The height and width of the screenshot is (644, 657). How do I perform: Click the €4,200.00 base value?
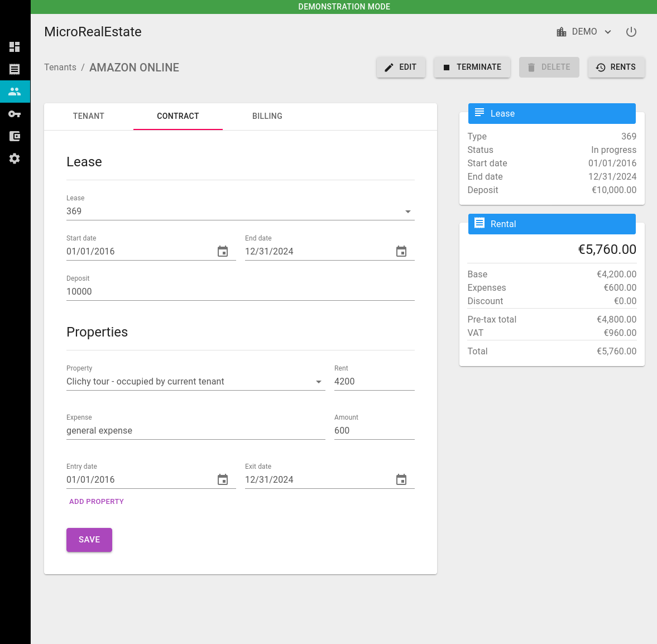(x=616, y=275)
